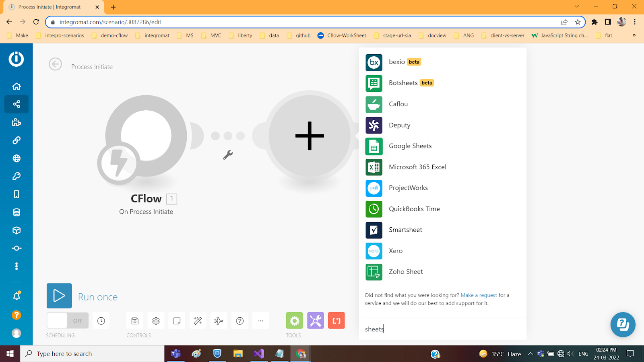Expand the hidden bookmarks chevron
644x362 pixels.
[x=634, y=35]
